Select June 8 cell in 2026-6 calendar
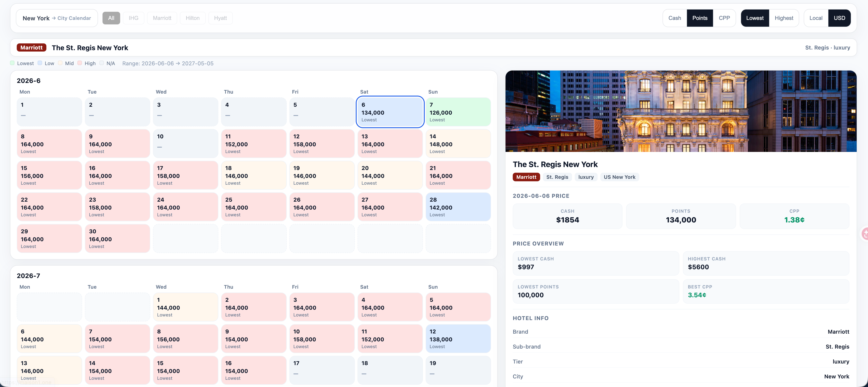868x387 pixels. coord(49,143)
